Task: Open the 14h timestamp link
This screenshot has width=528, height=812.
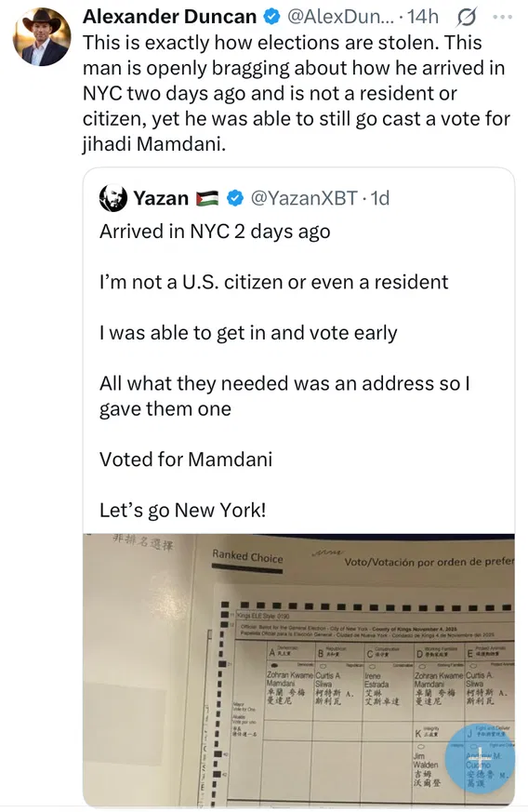Action: coord(422,17)
